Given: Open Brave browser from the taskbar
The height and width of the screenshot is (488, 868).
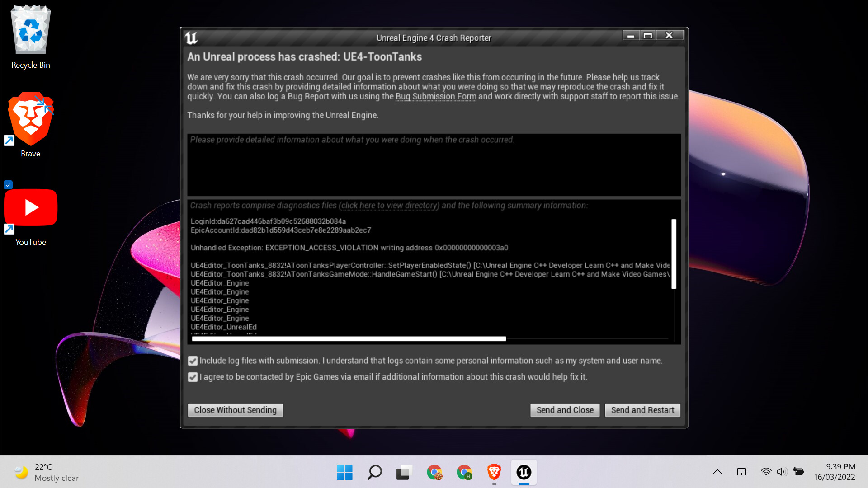Looking at the screenshot, I should pyautogui.click(x=494, y=472).
